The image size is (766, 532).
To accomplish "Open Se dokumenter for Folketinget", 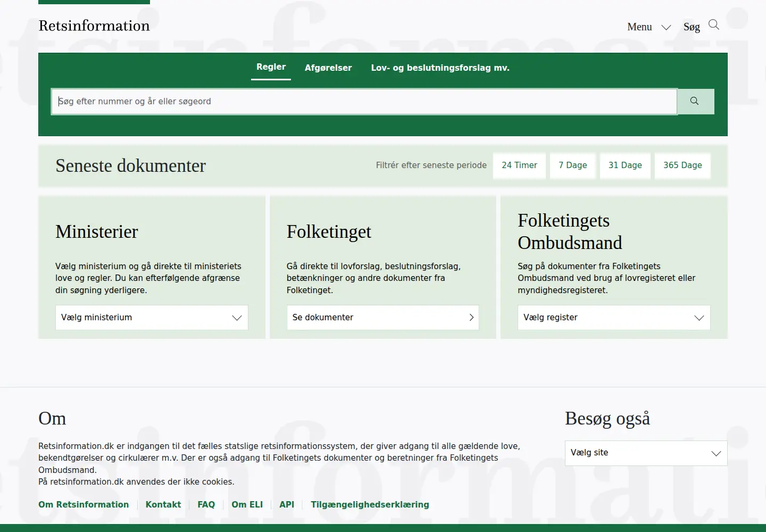I will [x=383, y=318].
